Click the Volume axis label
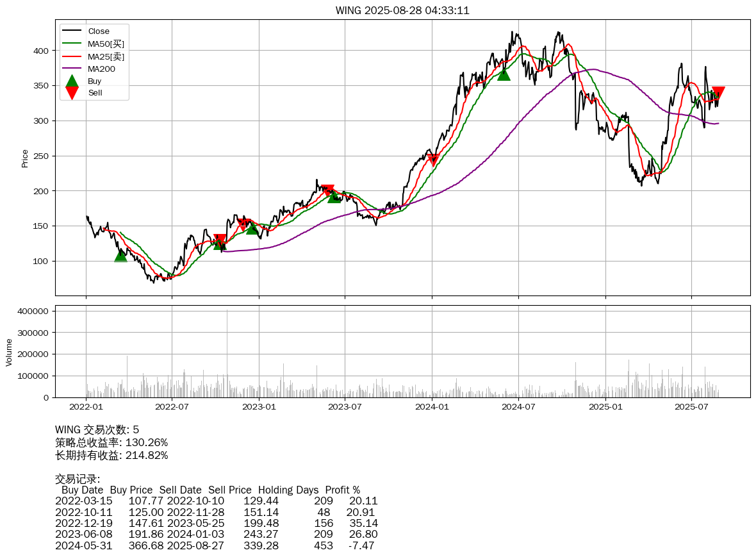Image resolution: width=756 pixels, height=557 pixels. (x=9, y=352)
